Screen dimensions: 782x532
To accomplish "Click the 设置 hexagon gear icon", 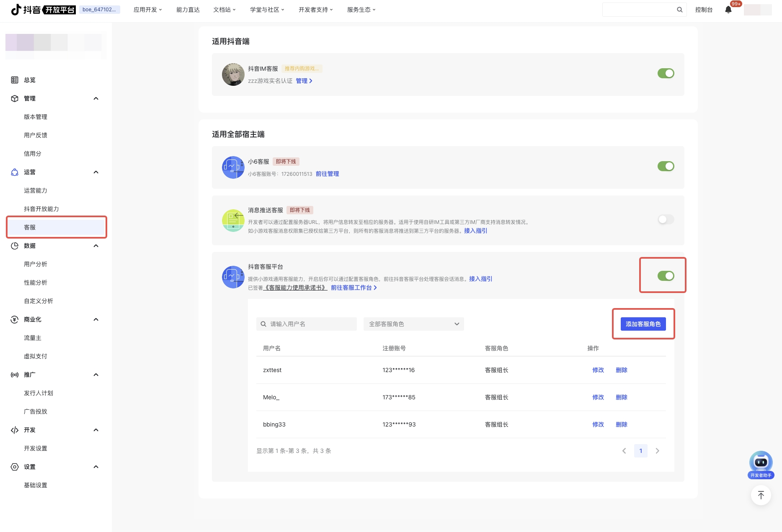I will (15, 467).
